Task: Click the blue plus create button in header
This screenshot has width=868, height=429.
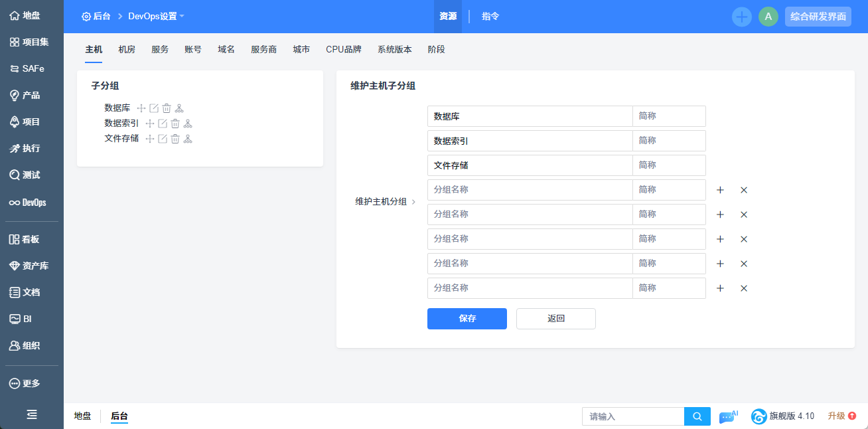Action: pos(742,17)
